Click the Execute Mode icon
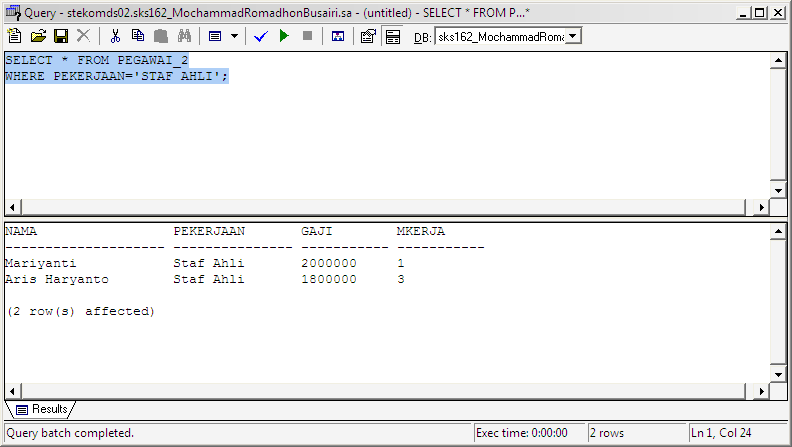Image resolution: width=792 pixels, height=447 pixels. point(215,36)
